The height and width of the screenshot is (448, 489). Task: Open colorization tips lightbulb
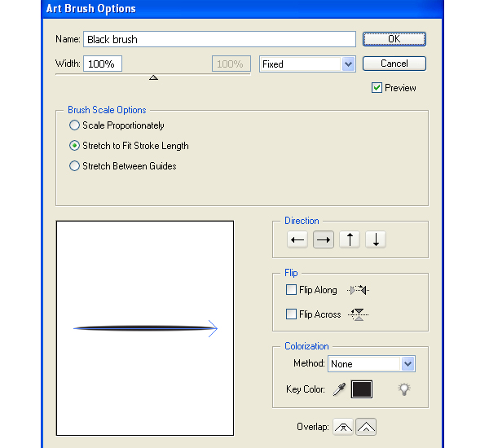pos(404,389)
